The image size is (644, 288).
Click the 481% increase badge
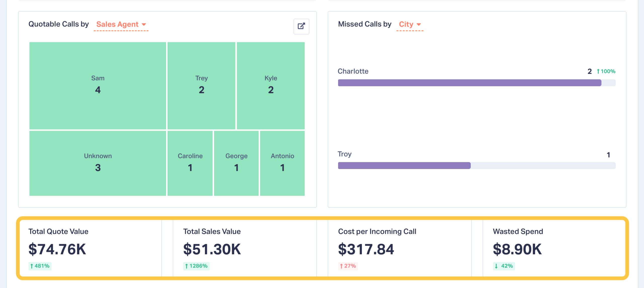tap(40, 266)
